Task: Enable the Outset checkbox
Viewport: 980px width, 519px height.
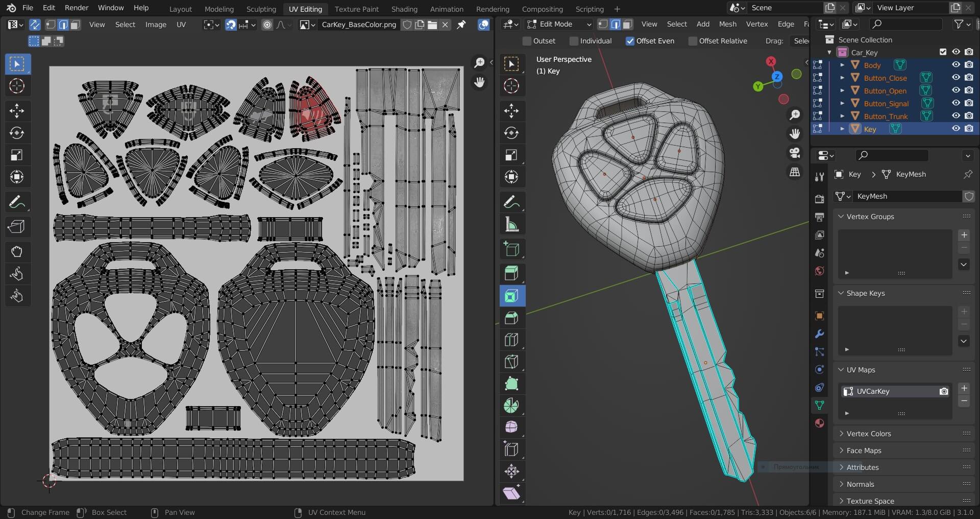Action: pos(527,41)
